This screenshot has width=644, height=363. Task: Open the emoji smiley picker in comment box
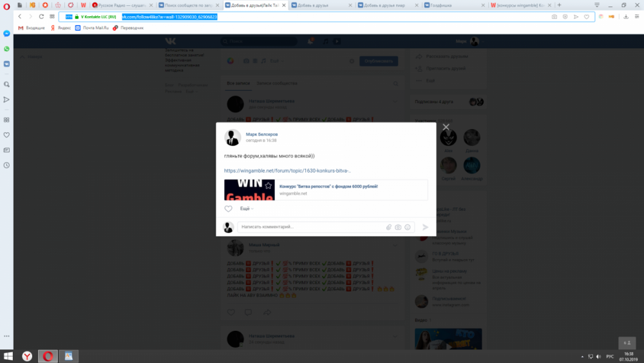point(408,227)
